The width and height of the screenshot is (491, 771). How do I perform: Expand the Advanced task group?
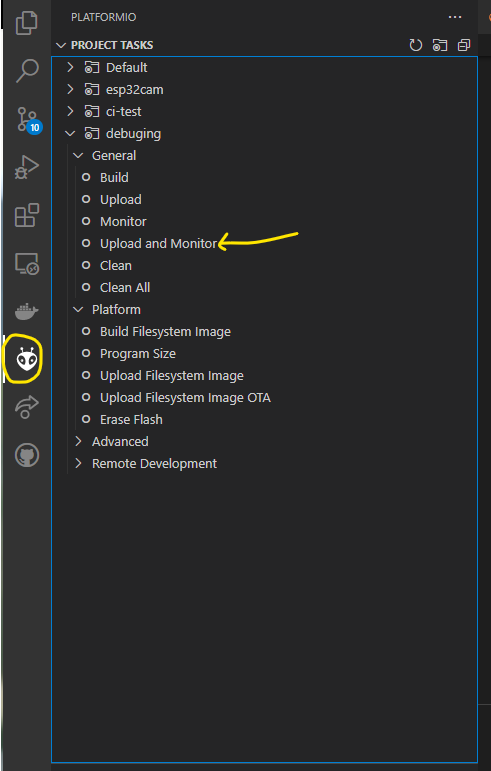pyautogui.click(x=78, y=442)
